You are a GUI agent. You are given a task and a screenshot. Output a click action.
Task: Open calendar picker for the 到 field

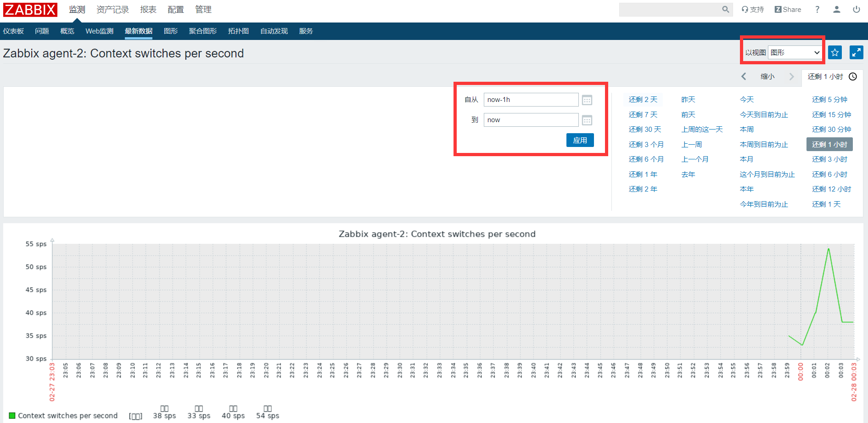(x=587, y=120)
